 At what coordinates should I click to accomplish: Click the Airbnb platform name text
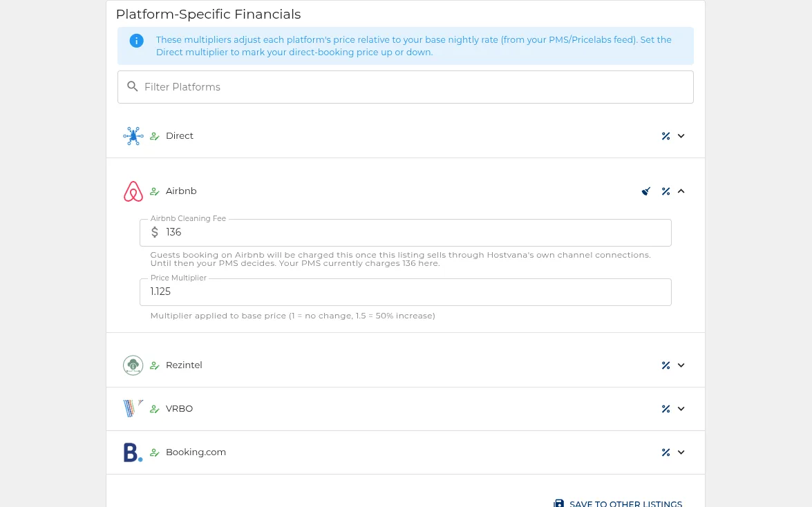[181, 191]
